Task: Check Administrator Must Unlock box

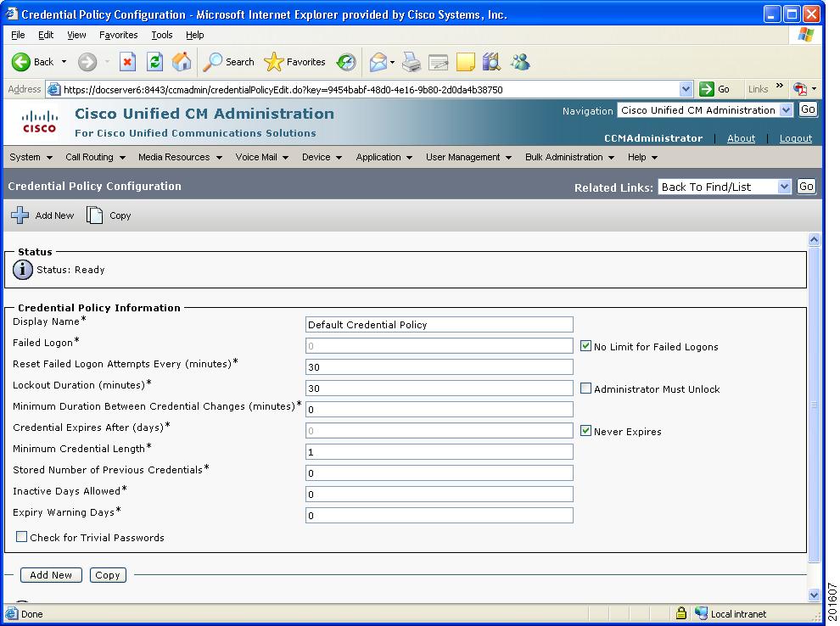Action: 585,388
